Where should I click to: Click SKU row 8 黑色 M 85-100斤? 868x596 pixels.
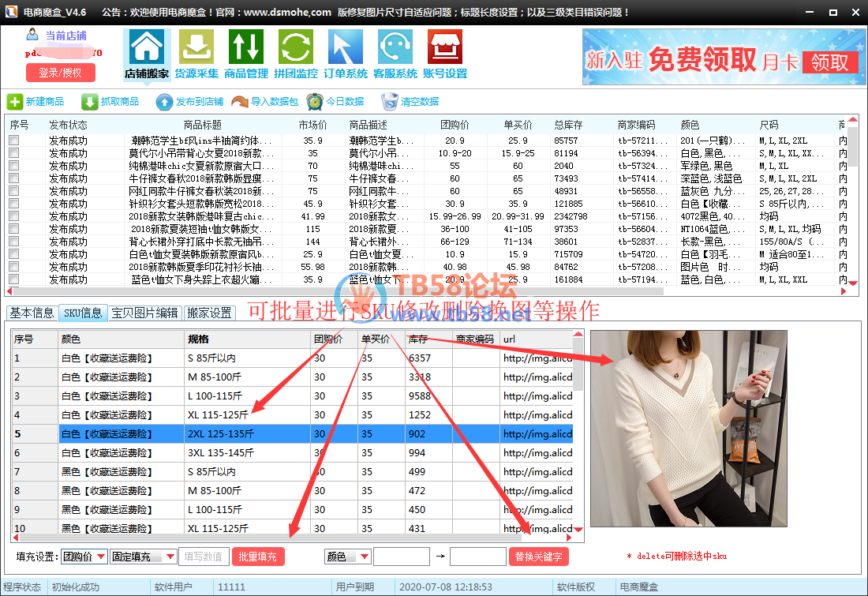click(x=292, y=491)
